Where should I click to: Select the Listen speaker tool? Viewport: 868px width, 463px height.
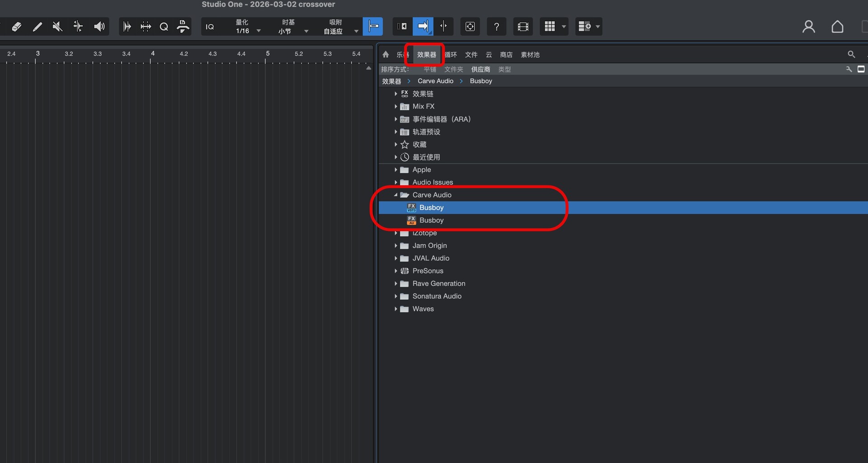(x=99, y=27)
